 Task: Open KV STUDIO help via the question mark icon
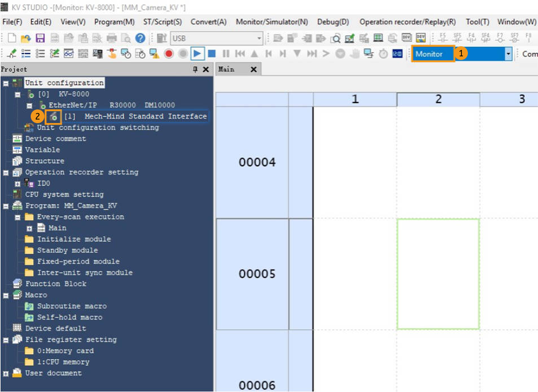coord(140,38)
